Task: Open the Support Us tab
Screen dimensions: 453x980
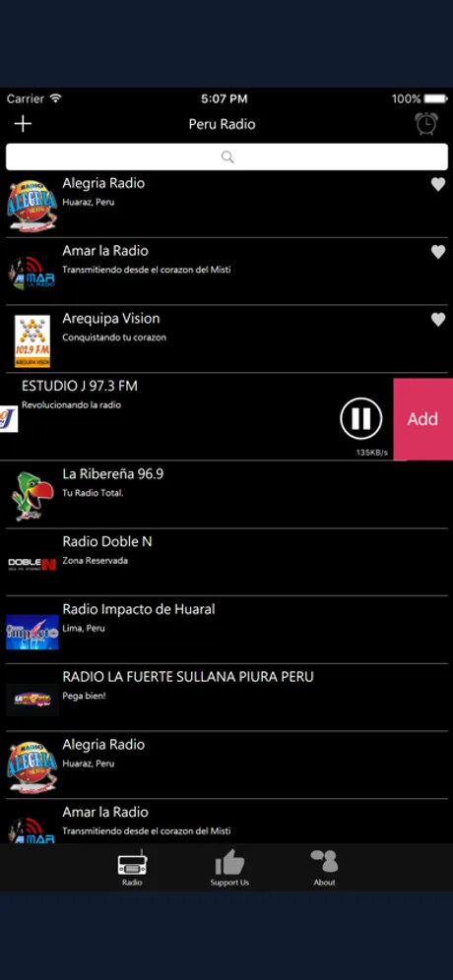Action: pyautogui.click(x=229, y=868)
